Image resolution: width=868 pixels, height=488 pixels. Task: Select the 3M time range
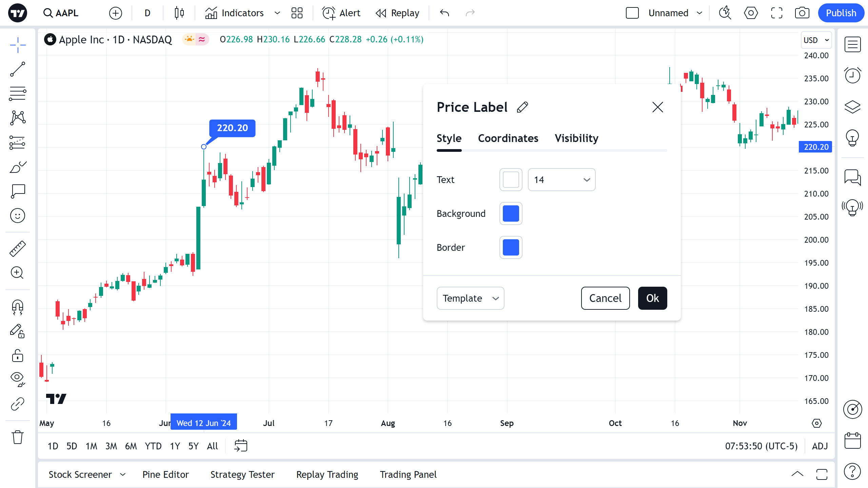coord(111,446)
